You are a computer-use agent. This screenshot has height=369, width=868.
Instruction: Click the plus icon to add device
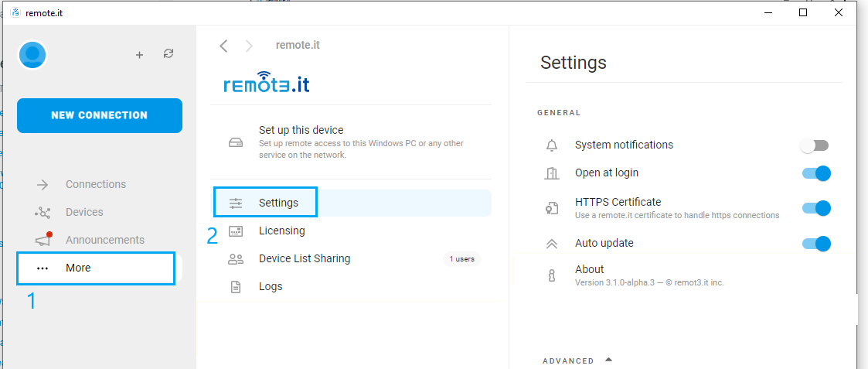point(139,55)
